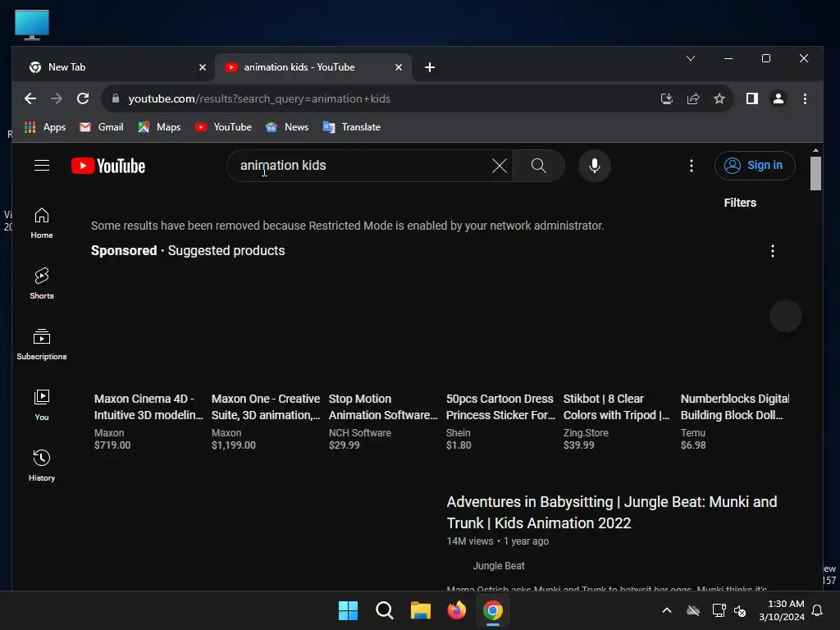Open YouTube bookmark in bookmarks bar
This screenshot has width=840, height=630.
[x=223, y=127]
